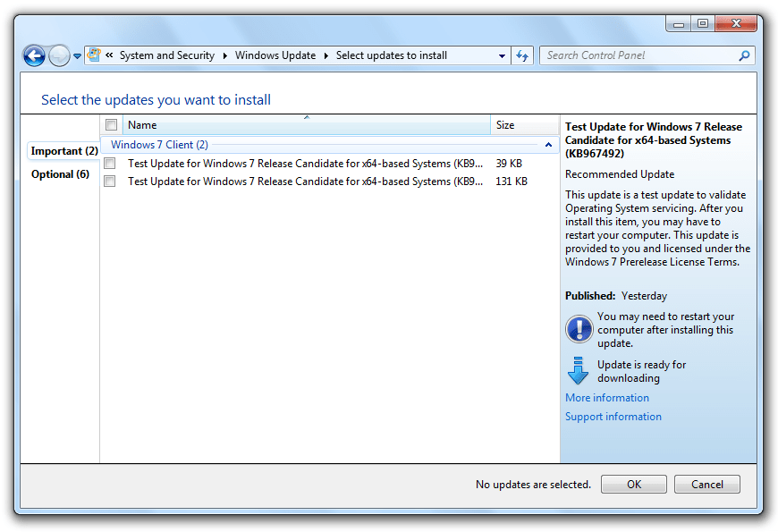The width and height of the screenshot is (778, 532).
Task: Click the blue restart warning icon
Action: click(x=579, y=328)
